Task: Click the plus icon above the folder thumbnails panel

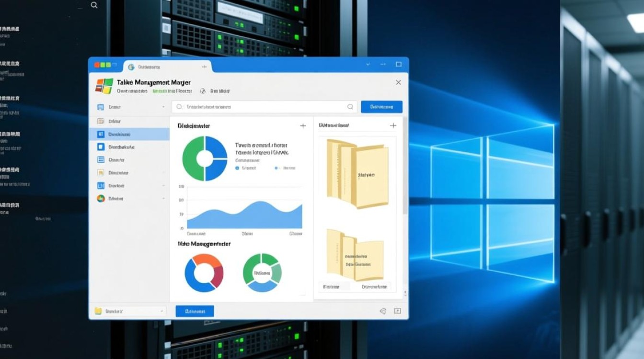Action: [x=393, y=125]
